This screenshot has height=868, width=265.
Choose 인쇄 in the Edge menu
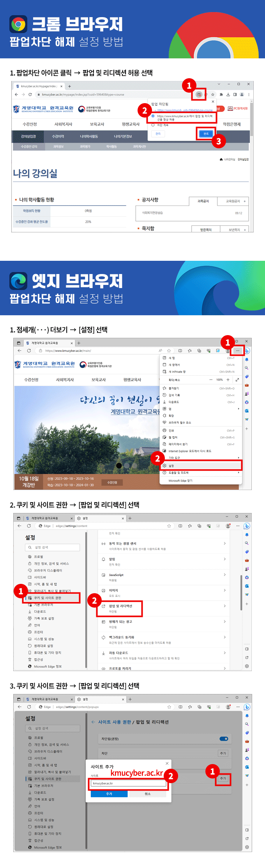(x=201, y=430)
